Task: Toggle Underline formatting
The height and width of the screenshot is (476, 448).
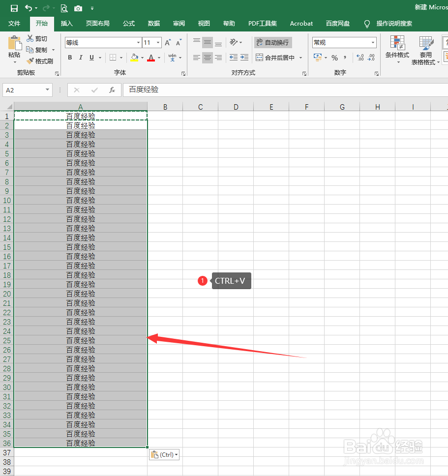Action: (91, 58)
